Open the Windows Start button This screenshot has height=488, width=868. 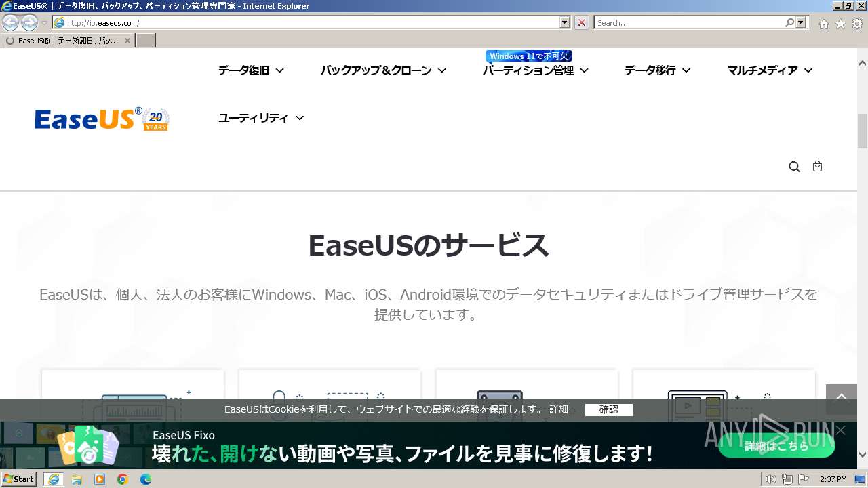point(19,479)
